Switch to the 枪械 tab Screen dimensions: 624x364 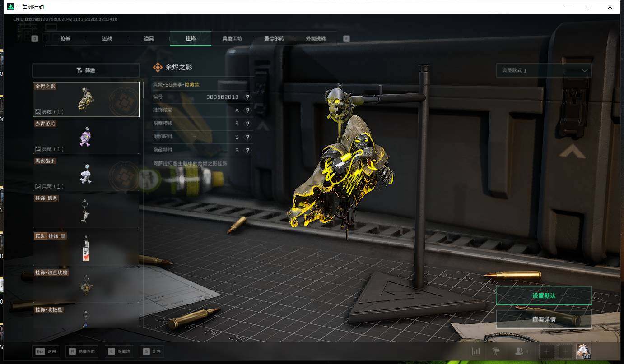coord(65,39)
